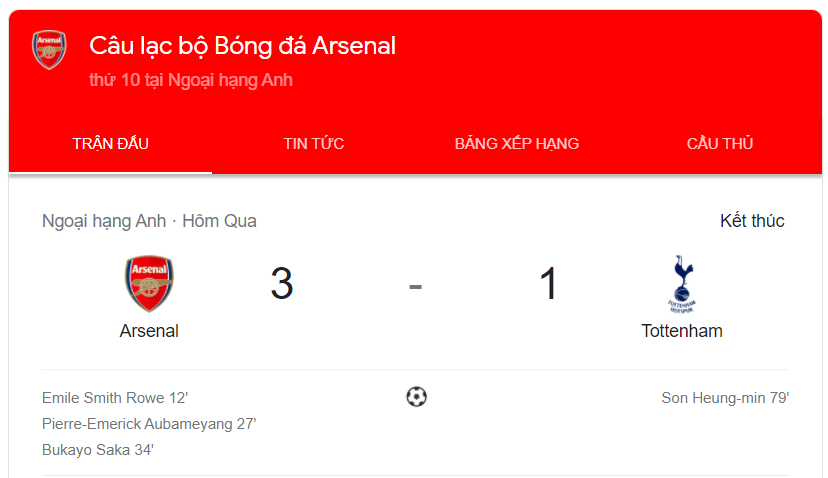Select scorer Emile Smith Rowe 12'

115,398
